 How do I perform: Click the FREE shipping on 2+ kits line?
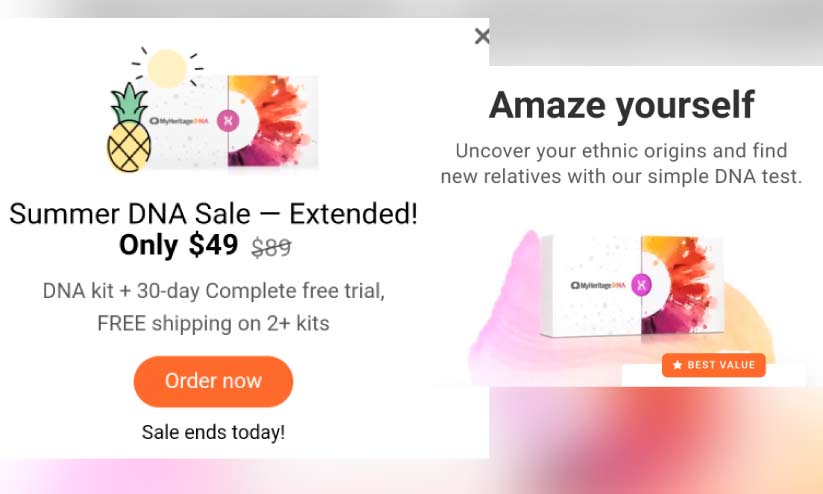pos(213,323)
